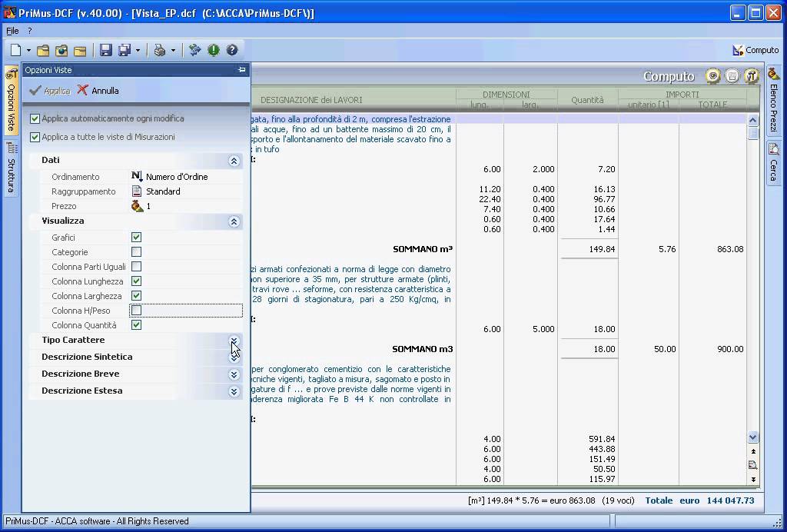This screenshot has width=787, height=532.
Task: Click the Annulla button
Action: [98, 91]
